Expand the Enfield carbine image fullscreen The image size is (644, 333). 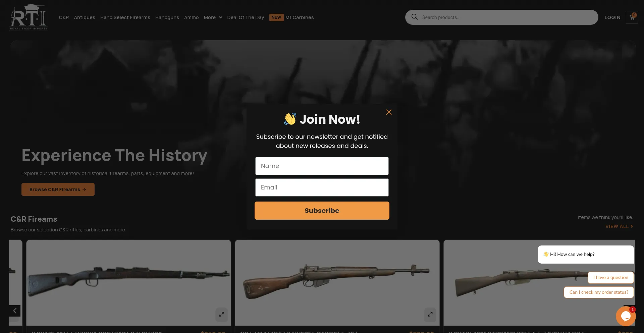tap(430, 315)
